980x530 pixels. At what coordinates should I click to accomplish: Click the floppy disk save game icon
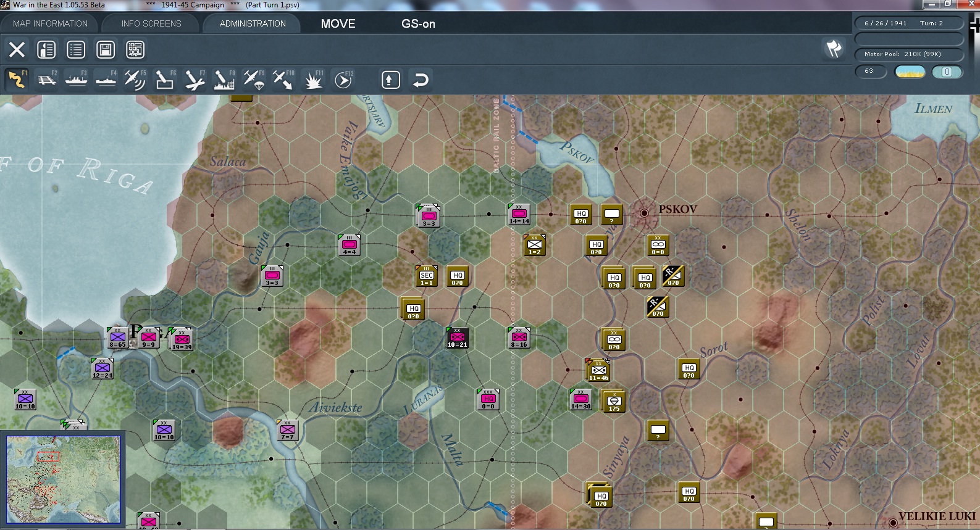(x=106, y=49)
